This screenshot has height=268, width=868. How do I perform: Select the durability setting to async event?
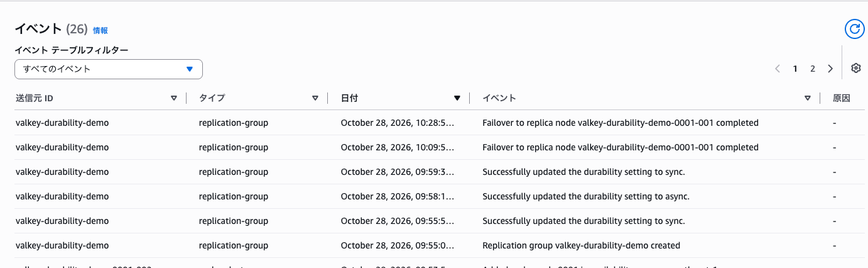586,196
